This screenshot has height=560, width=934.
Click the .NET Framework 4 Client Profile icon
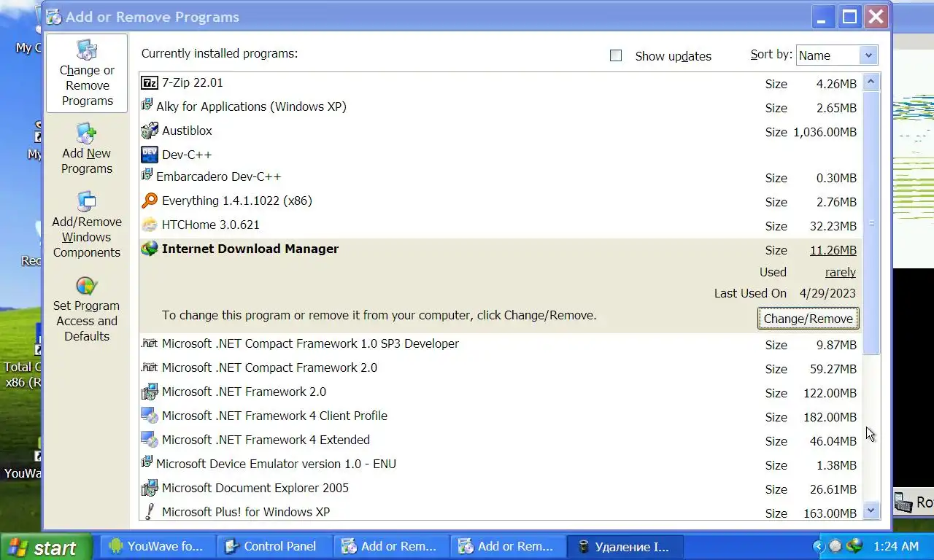pyautogui.click(x=149, y=416)
